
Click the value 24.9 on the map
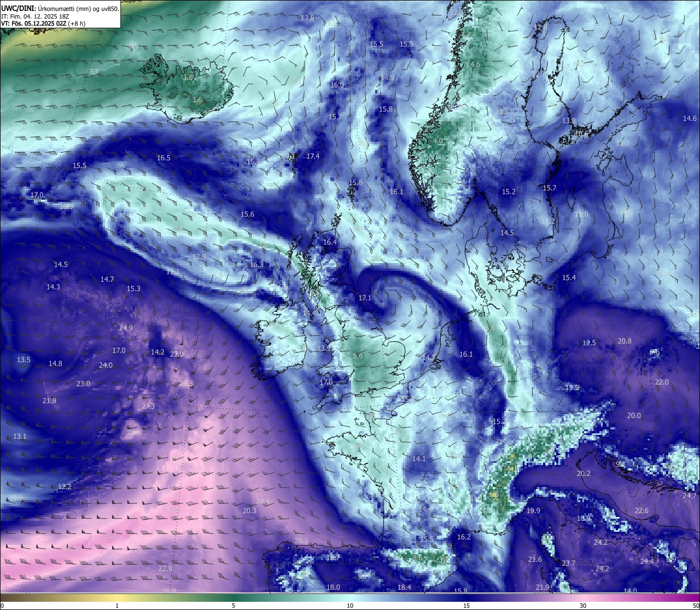click(x=126, y=328)
